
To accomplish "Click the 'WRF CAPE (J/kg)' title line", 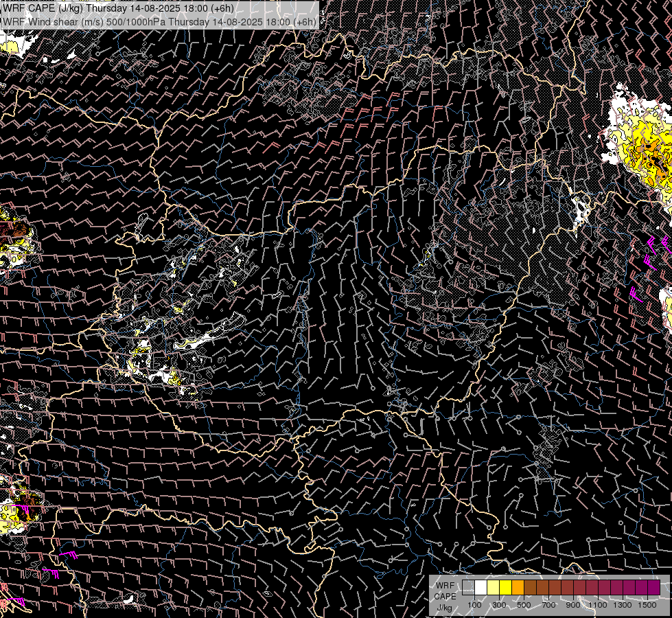I will pos(118,8).
